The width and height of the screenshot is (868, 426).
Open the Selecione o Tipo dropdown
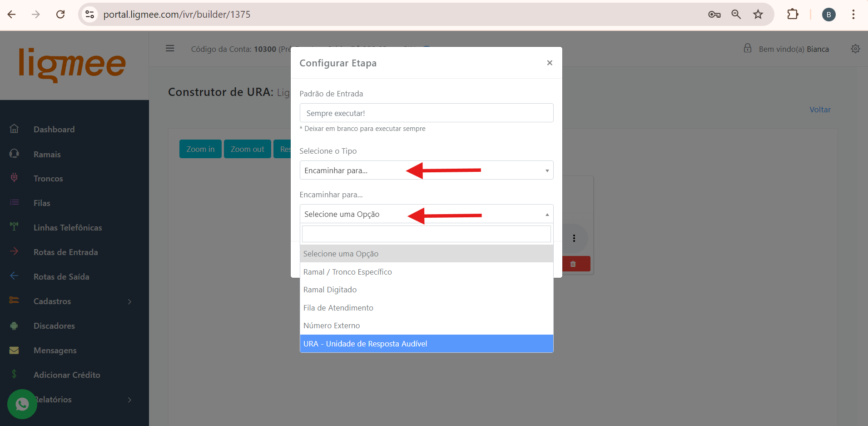[x=426, y=170]
